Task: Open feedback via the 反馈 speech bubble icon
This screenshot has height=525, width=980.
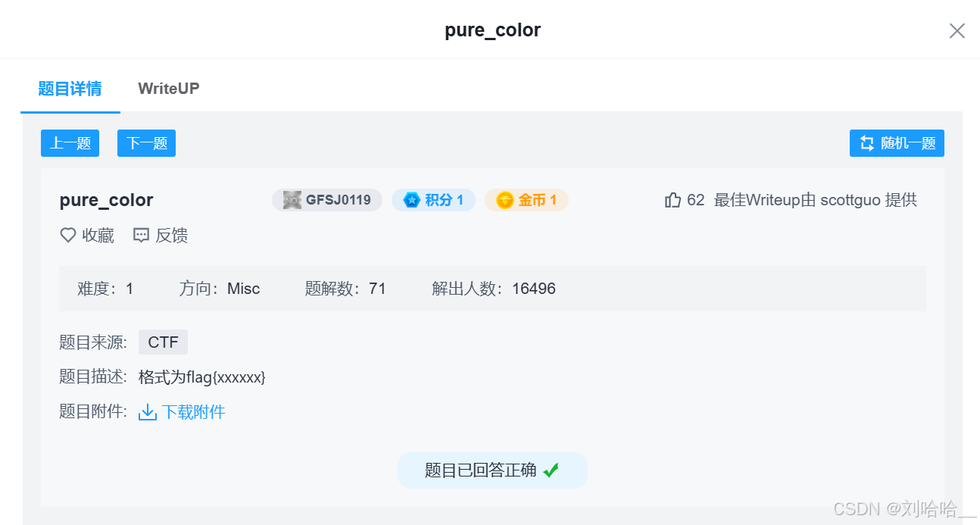Action: point(141,235)
